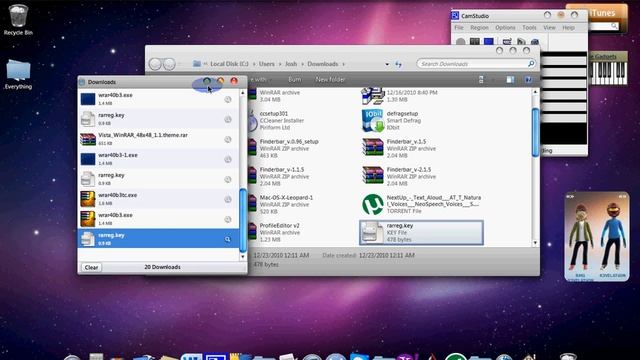This screenshot has width=640, height=360.
Task: Select wrar40b3-1.exe download row
Action: tap(158, 159)
